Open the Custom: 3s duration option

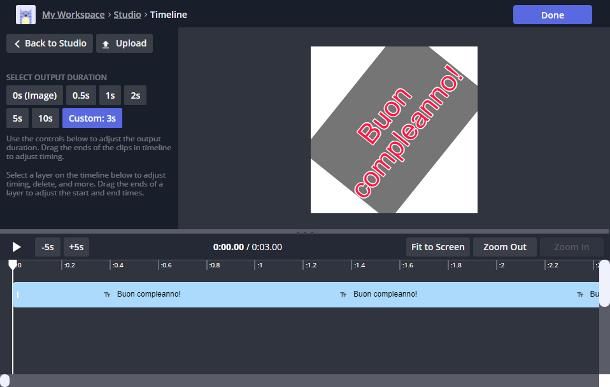click(x=92, y=118)
